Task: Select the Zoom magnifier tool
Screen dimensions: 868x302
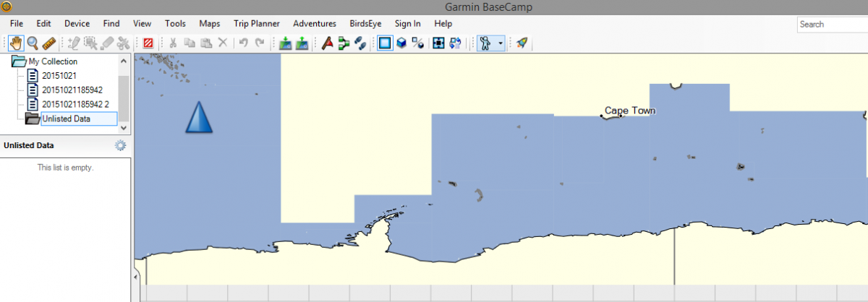Action: [x=33, y=43]
